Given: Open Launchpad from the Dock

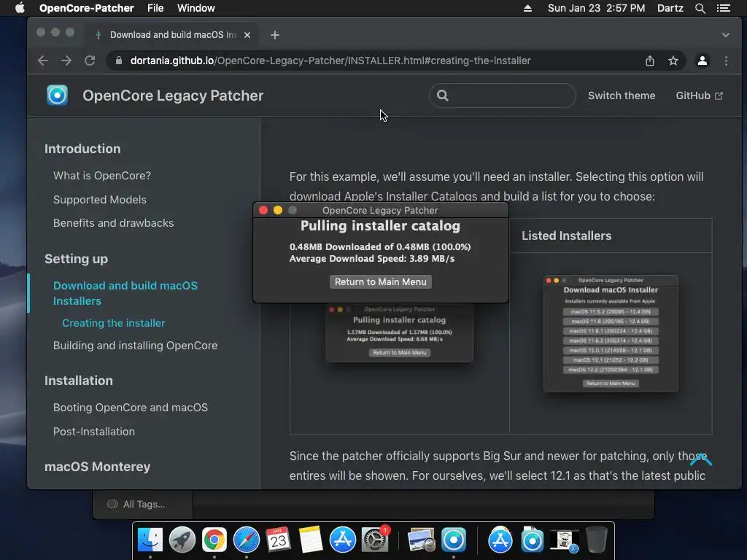Looking at the screenshot, I should tap(182, 540).
